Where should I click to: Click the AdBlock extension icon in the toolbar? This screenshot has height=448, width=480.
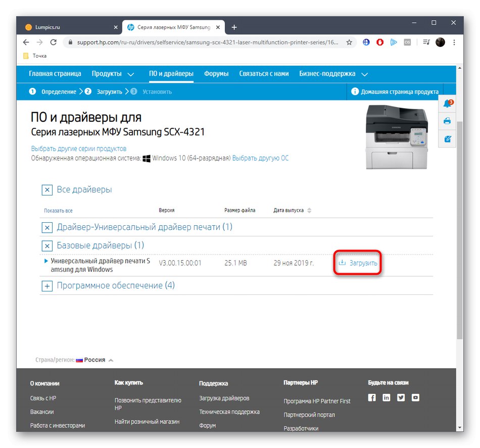pos(379,42)
